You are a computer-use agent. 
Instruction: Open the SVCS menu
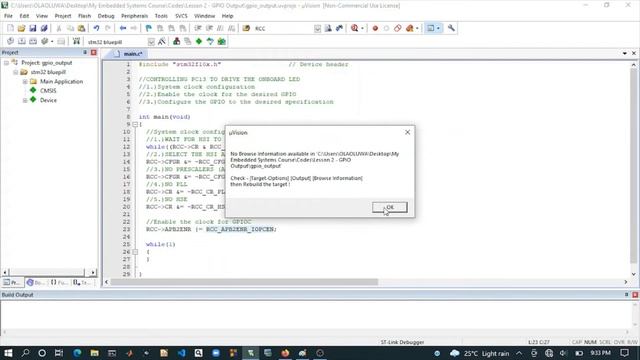[x=181, y=16]
